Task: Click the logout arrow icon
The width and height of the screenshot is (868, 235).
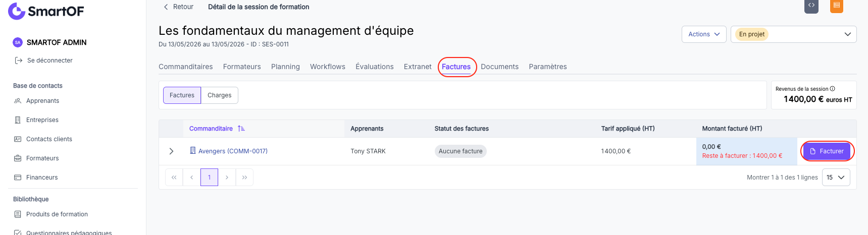Action: coord(19,61)
